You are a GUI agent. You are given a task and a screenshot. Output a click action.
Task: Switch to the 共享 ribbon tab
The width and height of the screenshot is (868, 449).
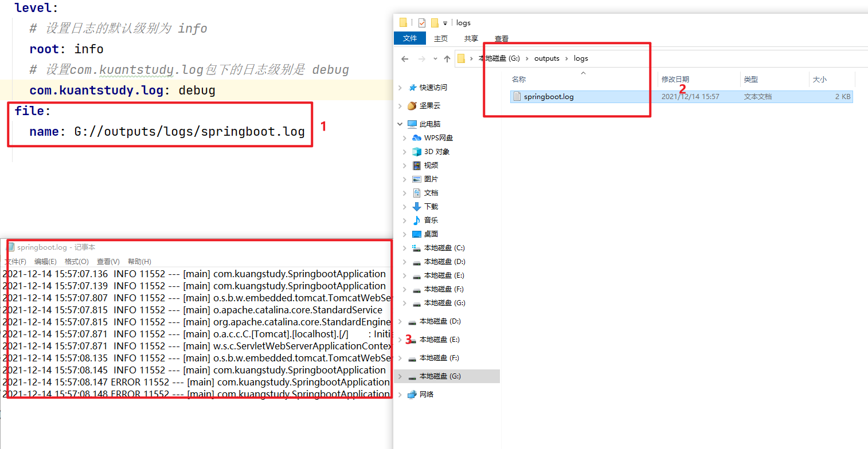(x=471, y=38)
